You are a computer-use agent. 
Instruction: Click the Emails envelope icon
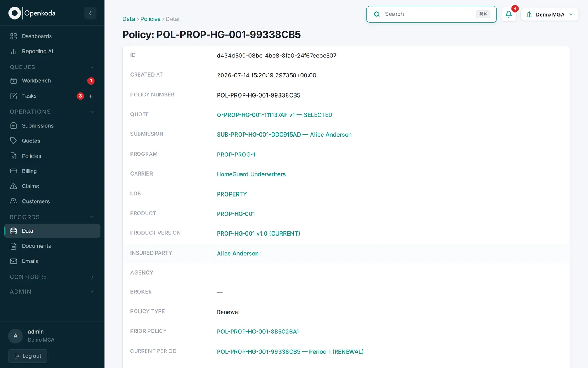click(14, 261)
